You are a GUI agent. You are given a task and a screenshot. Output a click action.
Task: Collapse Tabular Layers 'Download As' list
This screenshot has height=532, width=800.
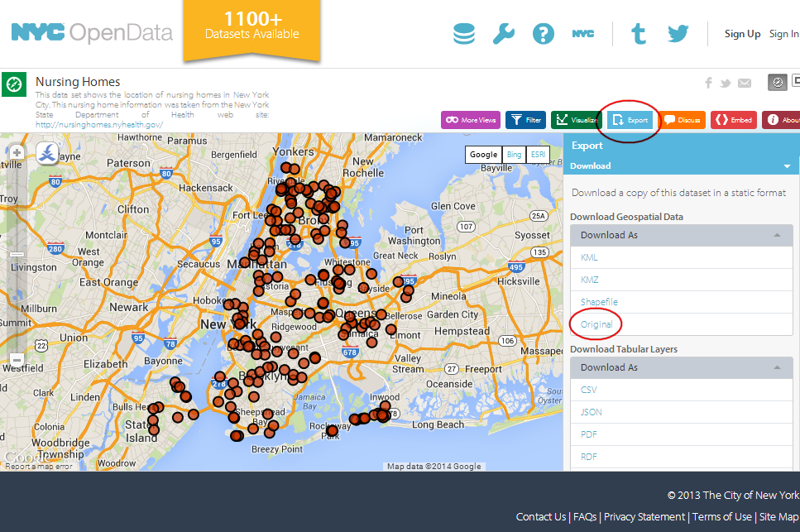pos(777,367)
